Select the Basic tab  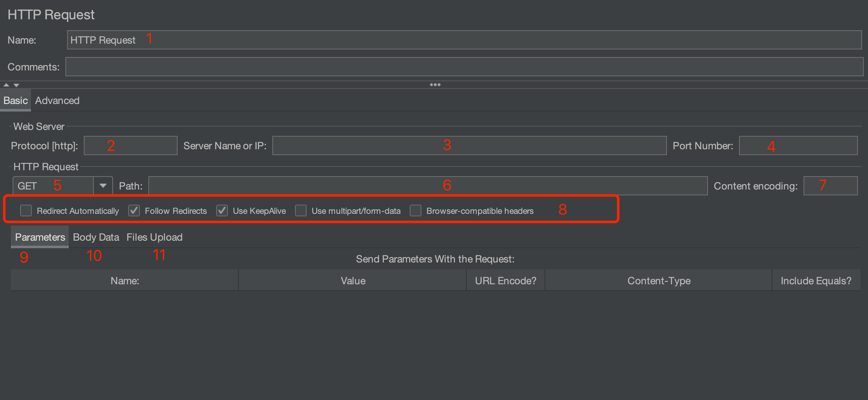[x=16, y=100]
